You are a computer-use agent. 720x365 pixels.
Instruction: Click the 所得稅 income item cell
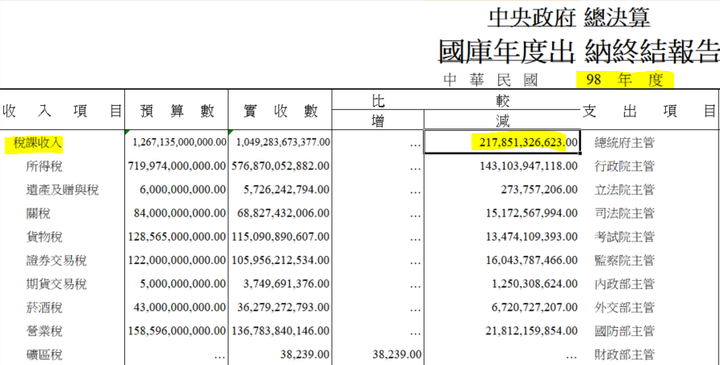[44, 167]
